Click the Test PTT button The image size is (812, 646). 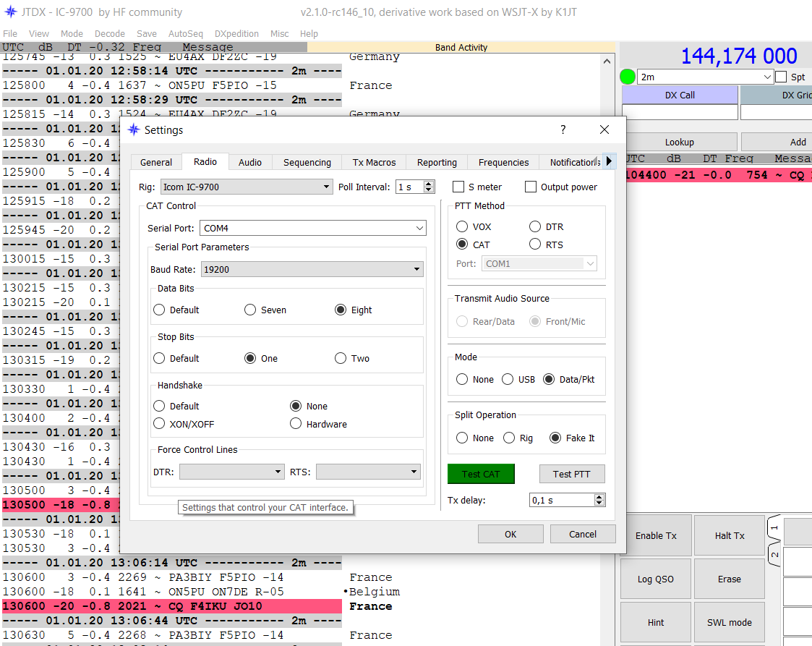(572, 474)
